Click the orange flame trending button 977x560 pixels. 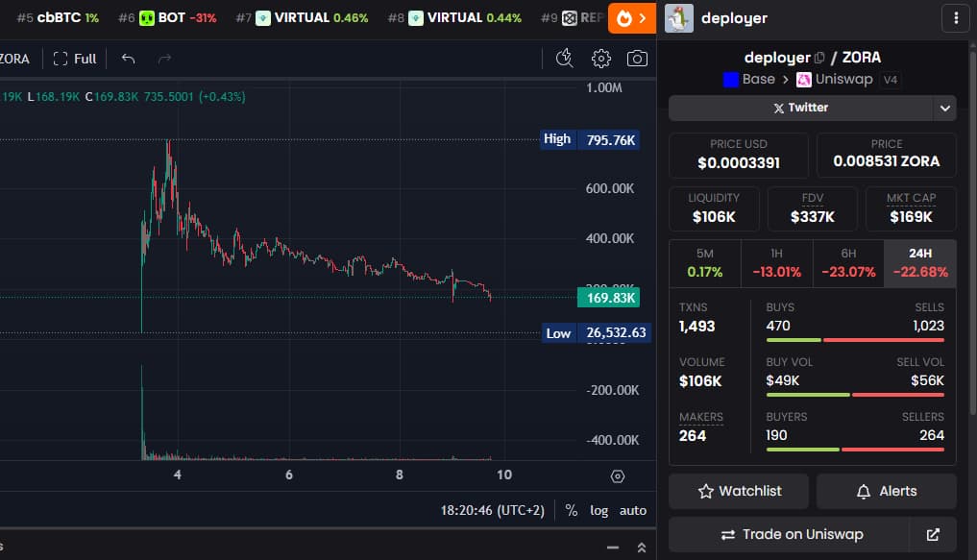tap(631, 18)
